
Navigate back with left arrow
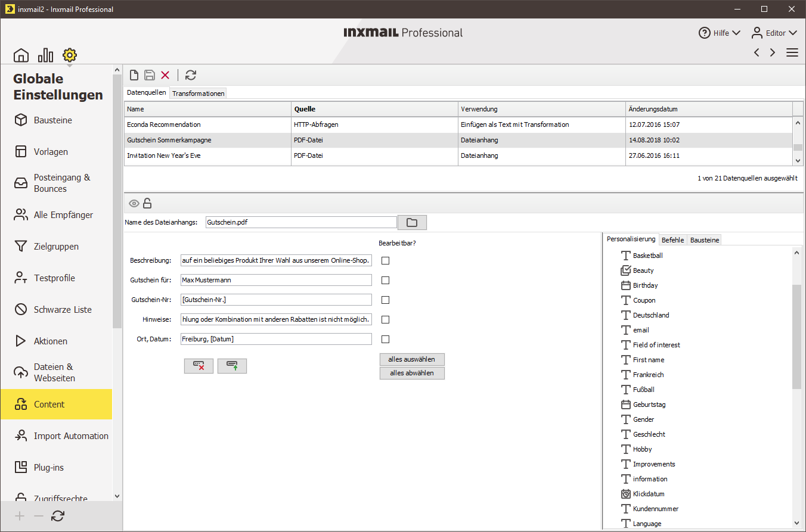pos(757,52)
